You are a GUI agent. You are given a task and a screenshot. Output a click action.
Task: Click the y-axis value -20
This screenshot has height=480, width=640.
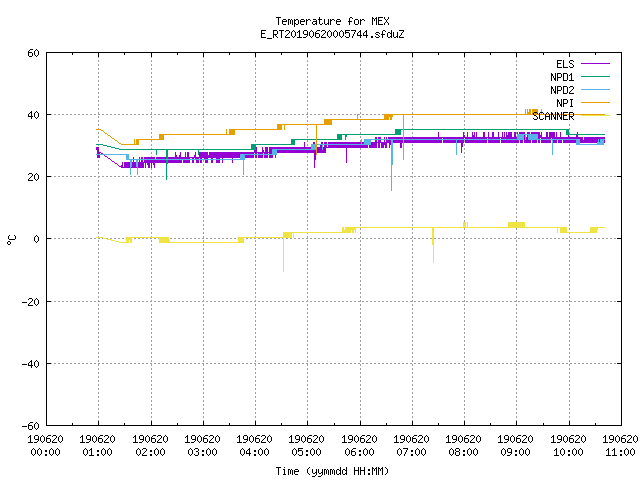31,302
